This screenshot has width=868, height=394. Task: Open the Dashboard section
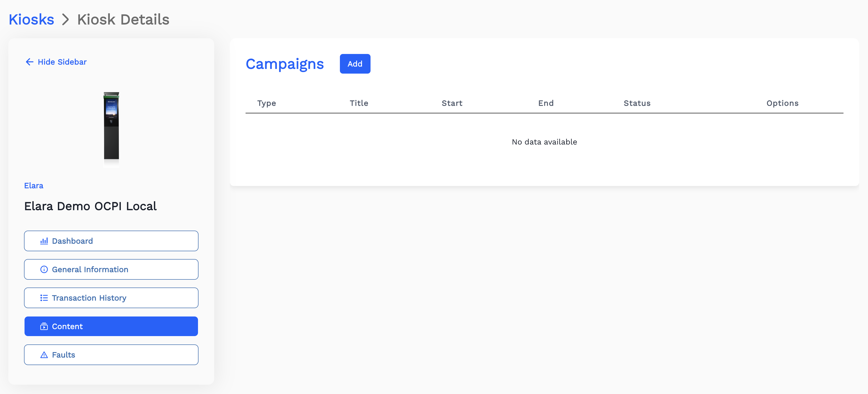pos(111,241)
